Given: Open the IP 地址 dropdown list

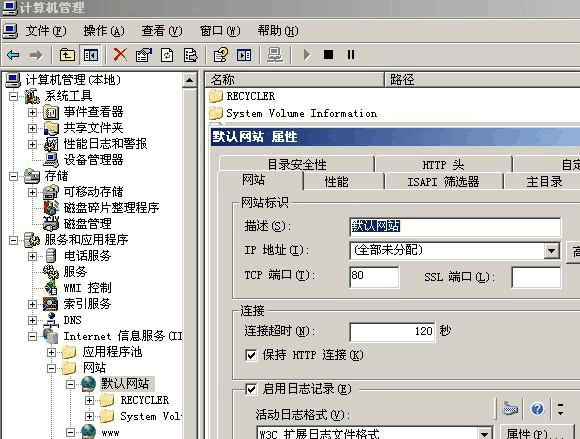Looking at the screenshot, I should [x=551, y=251].
